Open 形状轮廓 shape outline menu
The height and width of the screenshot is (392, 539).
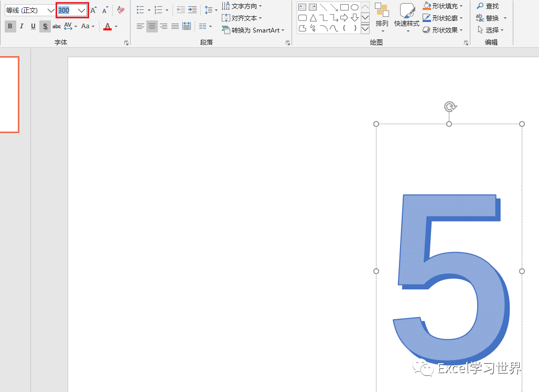click(443, 18)
